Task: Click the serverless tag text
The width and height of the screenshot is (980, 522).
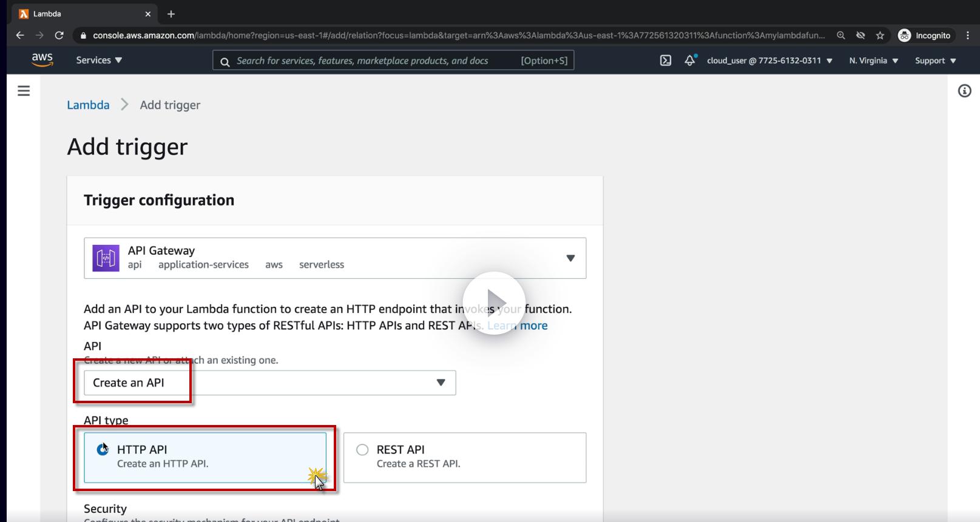Action: 322,265
